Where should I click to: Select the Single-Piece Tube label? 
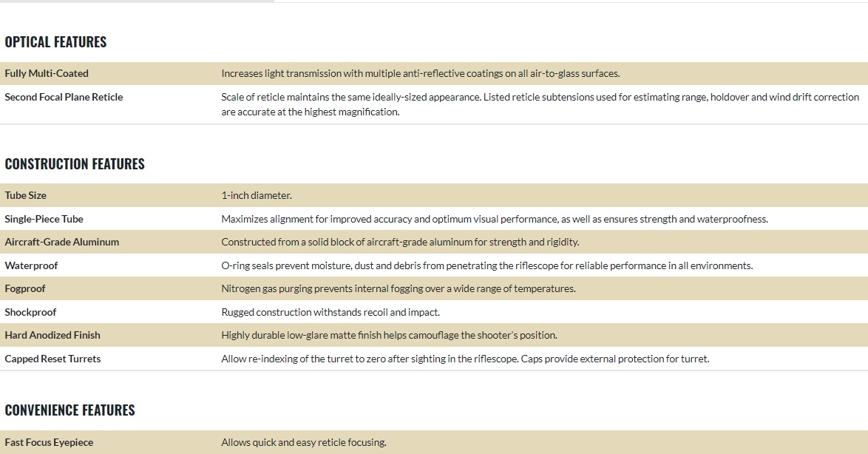pos(44,219)
